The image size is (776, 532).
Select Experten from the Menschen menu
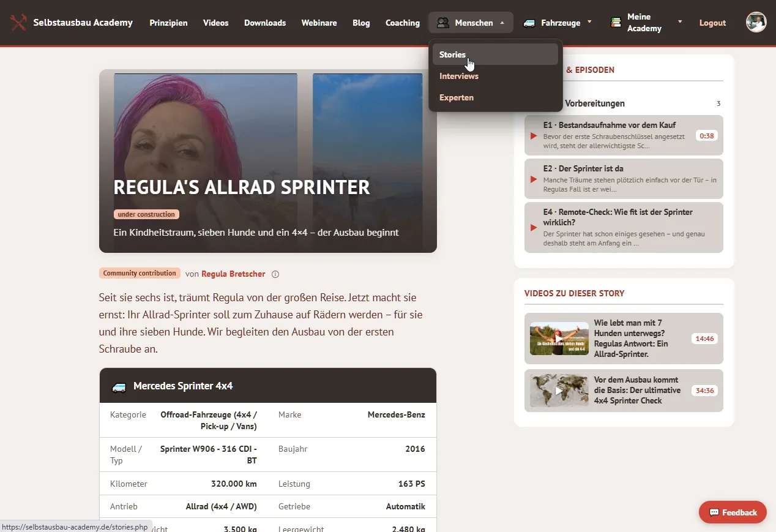(495, 97)
